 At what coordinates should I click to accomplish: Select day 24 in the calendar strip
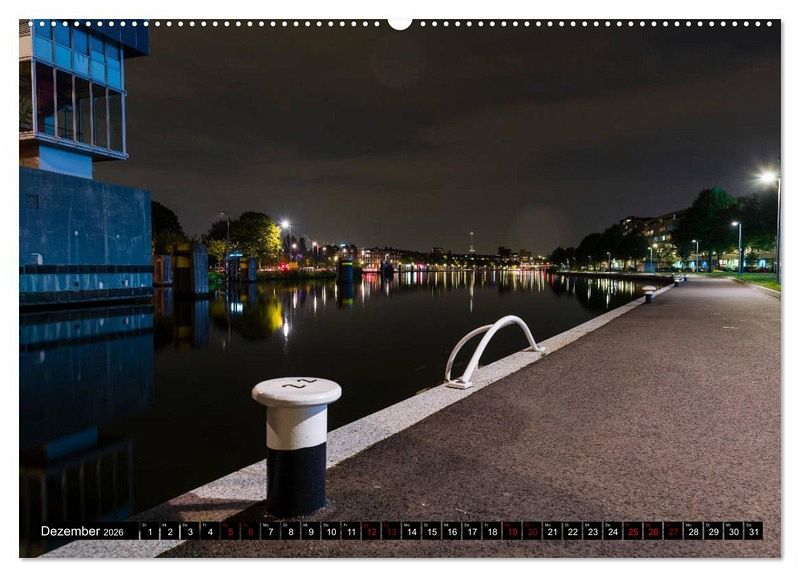613,531
